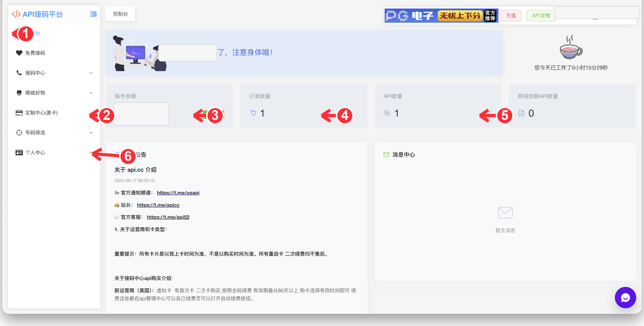Click the 消息中心 heading
Viewport: 644px width, 326px height.
[x=404, y=154]
